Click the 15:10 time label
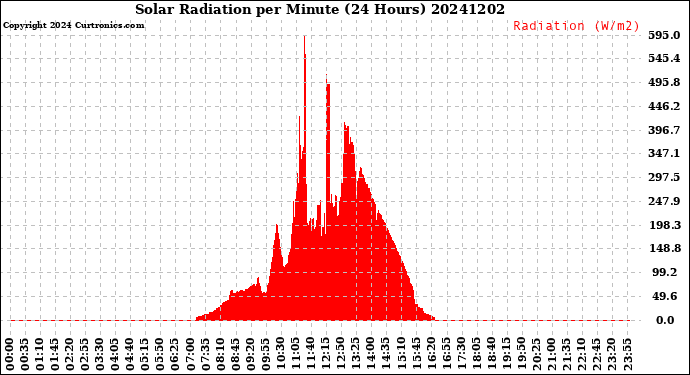The image size is (690, 375). click(x=401, y=355)
